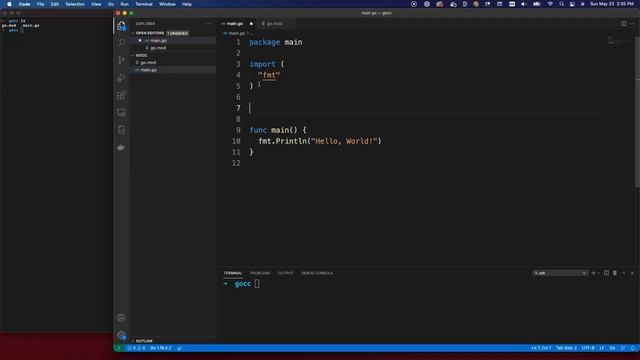Create new terminal with plus icon
Image resolution: width=640 pixels, height=360 pixels.
point(593,273)
